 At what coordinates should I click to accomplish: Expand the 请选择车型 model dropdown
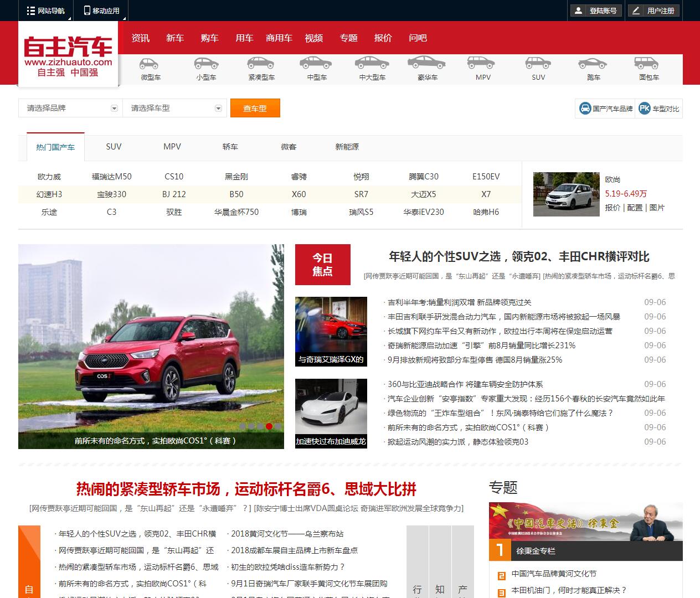[174, 108]
